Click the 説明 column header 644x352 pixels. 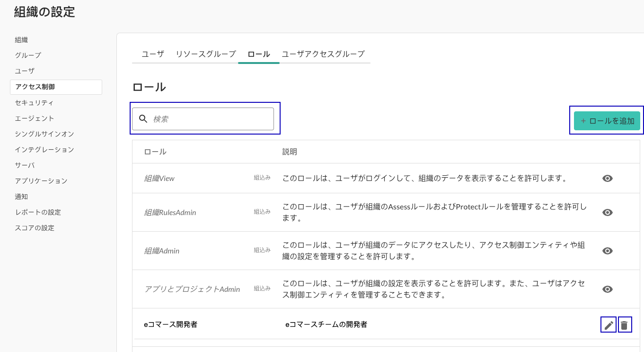click(290, 152)
